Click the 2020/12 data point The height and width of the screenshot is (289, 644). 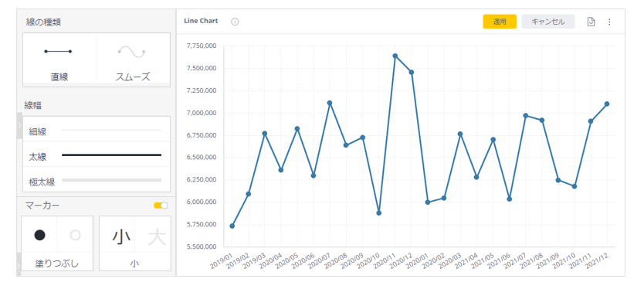[x=411, y=72]
